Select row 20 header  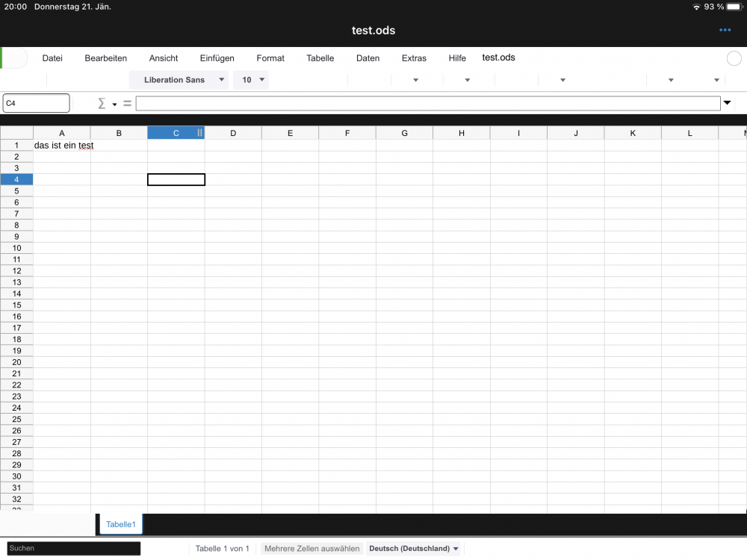click(x=16, y=362)
